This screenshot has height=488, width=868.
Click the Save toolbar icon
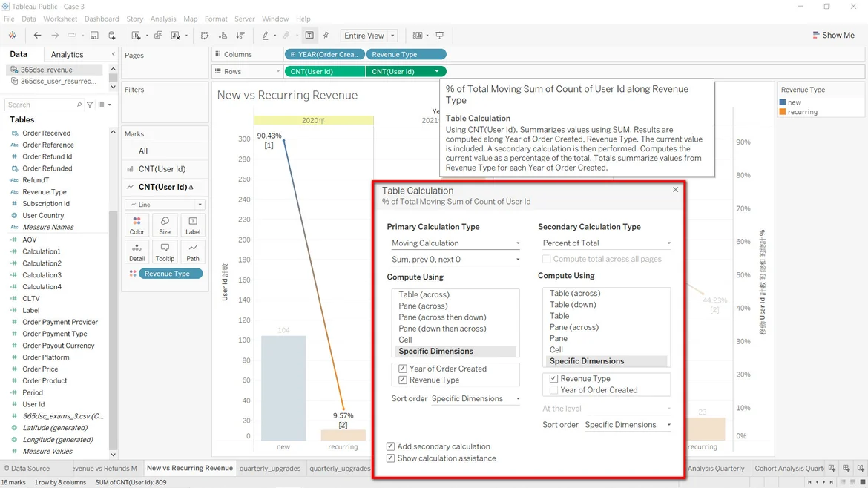[x=94, y=36]
